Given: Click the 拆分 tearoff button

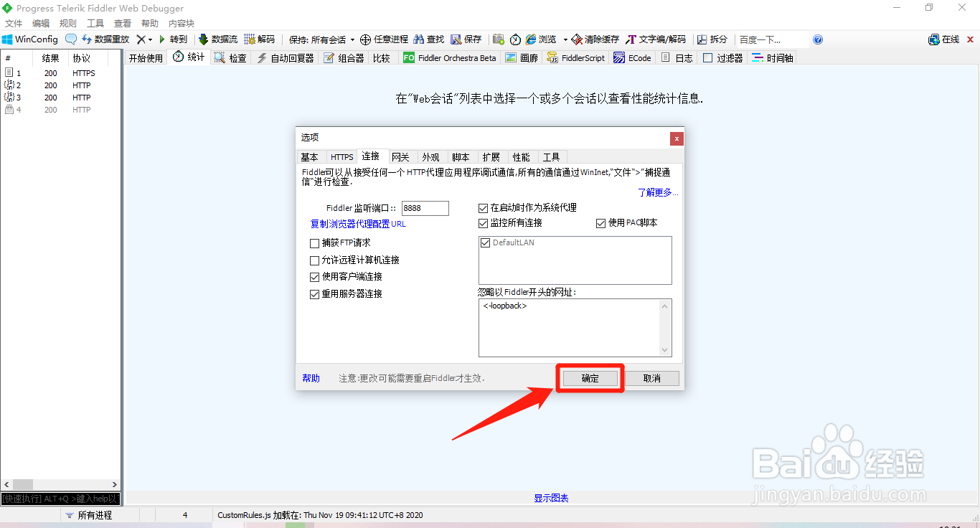Looking at the screenshot, I should (712, 39).
